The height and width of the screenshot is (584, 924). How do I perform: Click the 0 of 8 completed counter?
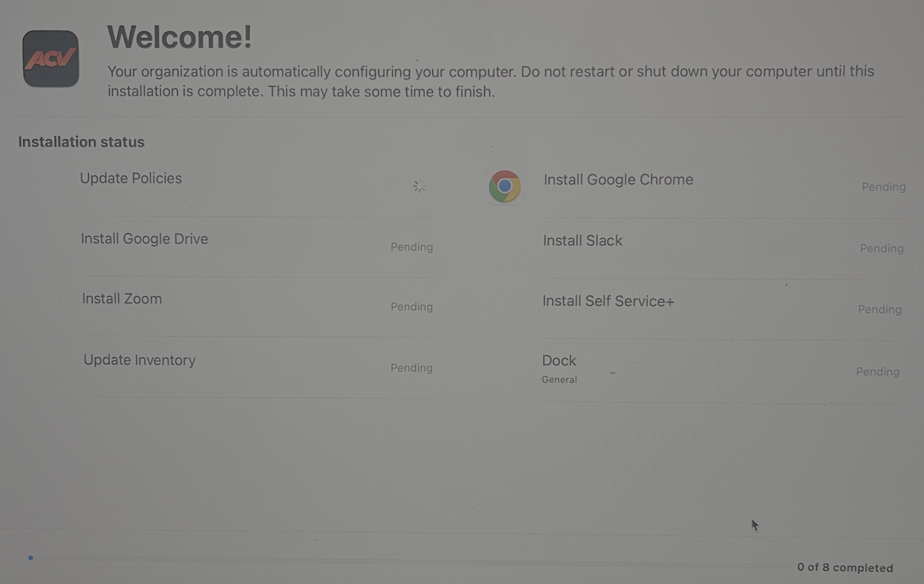[844, 568]
